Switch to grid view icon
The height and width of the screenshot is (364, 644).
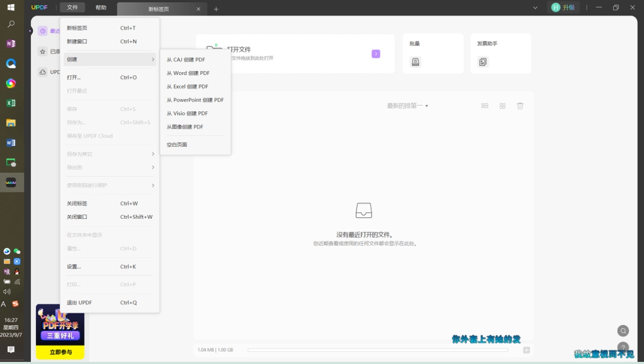[502, 106]
